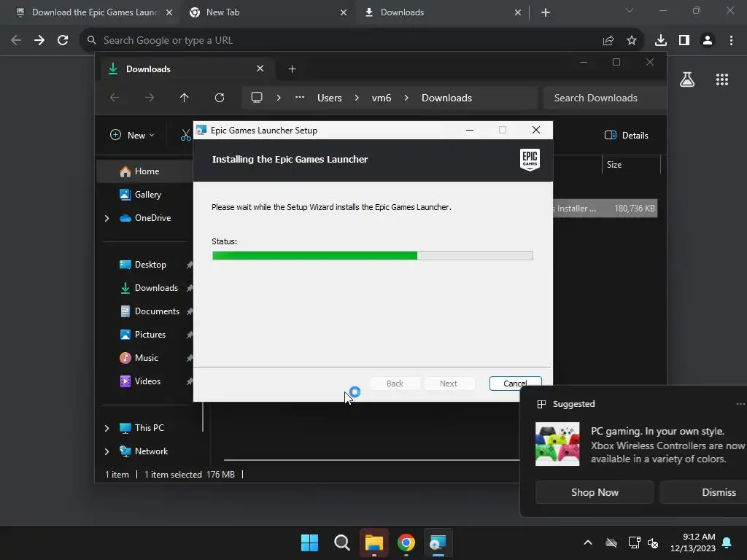Open Chrome tab search dropdown
747x560 pixels.
pos(629,10)
